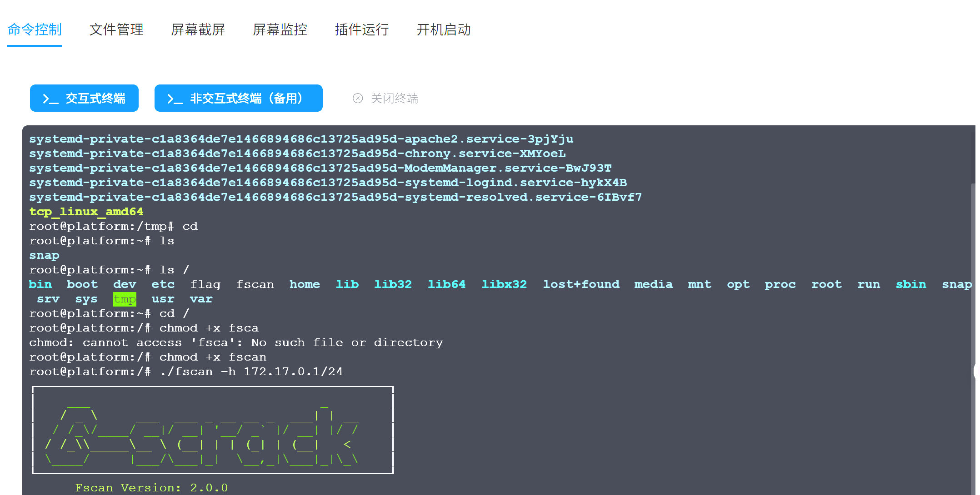Open the 屏幕截屏 tab
This screenshot has width=980, height=495.
(198, 30)
